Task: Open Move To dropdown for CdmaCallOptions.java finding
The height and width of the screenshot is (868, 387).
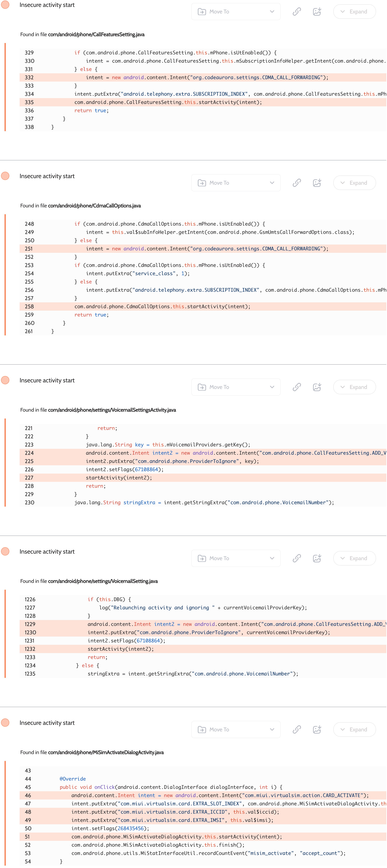Action: point(236,183)
